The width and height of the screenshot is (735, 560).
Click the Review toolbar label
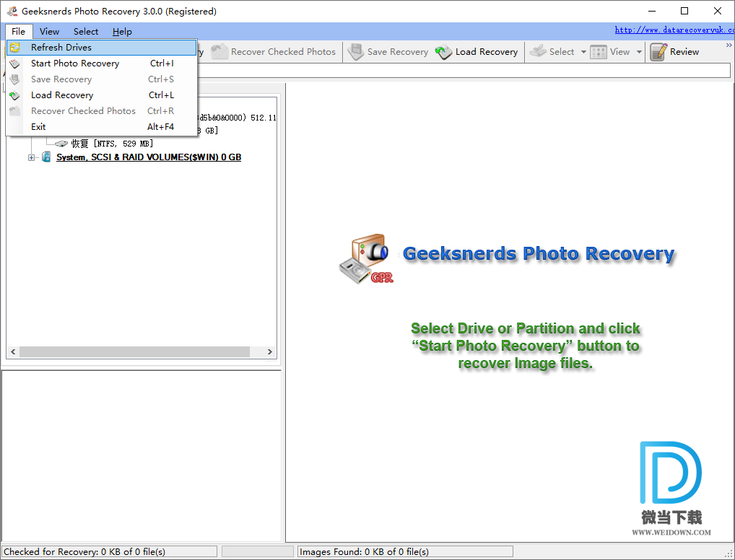click(684, 51)
